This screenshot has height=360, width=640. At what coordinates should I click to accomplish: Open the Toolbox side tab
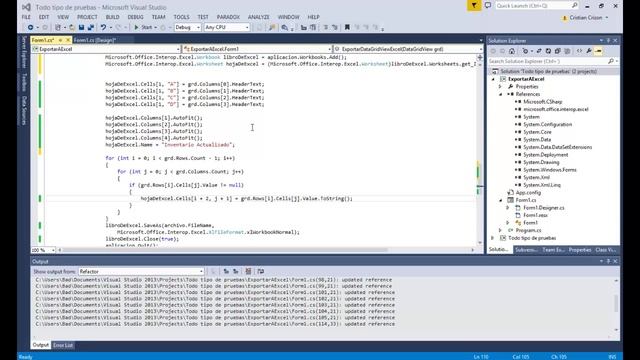24,82
